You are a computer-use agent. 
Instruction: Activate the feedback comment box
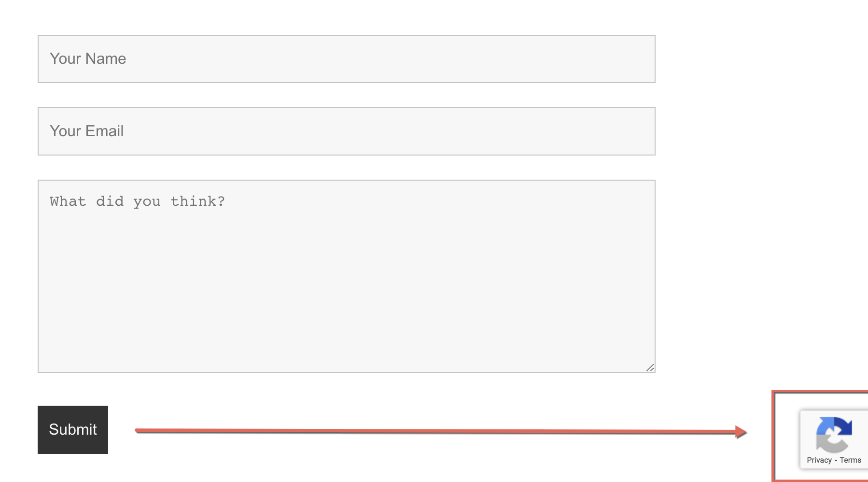pyautogui.click(x=346, y=276)
